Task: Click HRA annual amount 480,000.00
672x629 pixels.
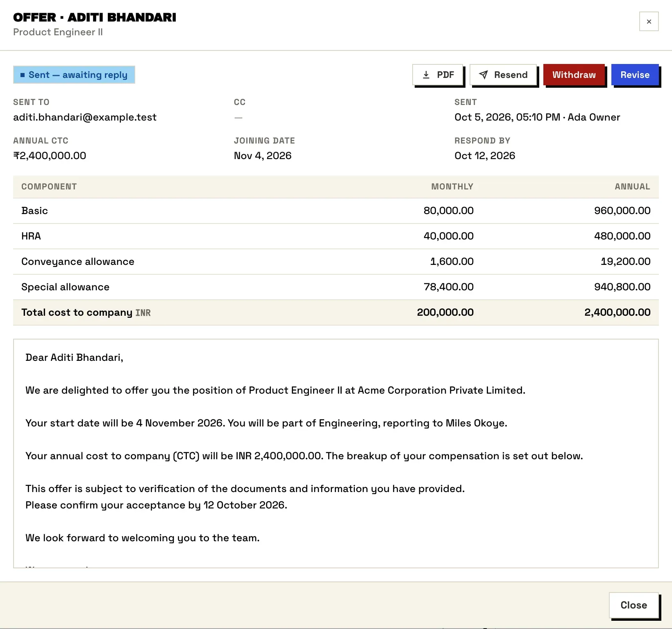Action: pos(622,236)
